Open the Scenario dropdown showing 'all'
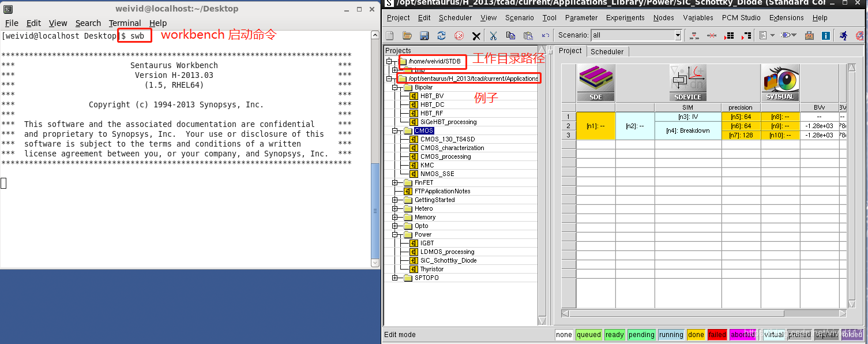 678,36
